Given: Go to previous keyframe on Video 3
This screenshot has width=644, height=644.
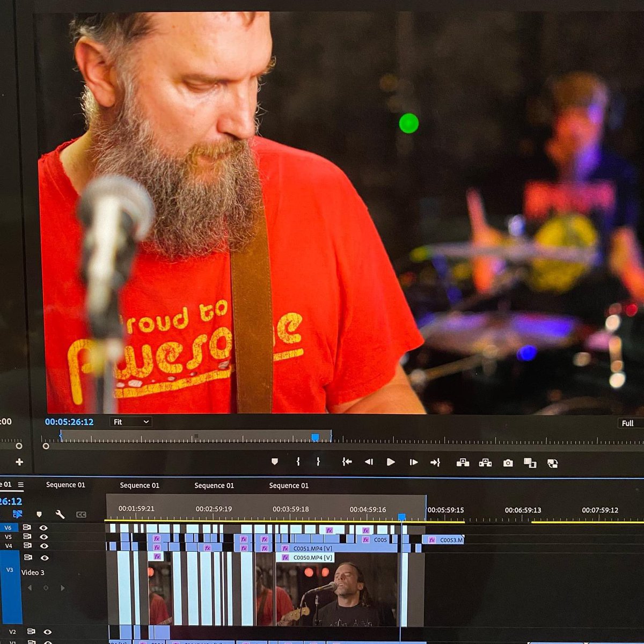Looking at the screenshot, I should click(30, 588).
